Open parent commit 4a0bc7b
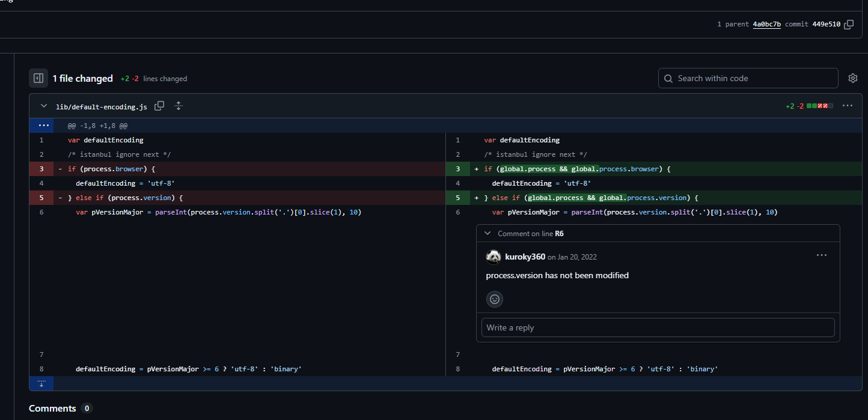Screen dimensions: 868x420 click(x=766, y=25)
